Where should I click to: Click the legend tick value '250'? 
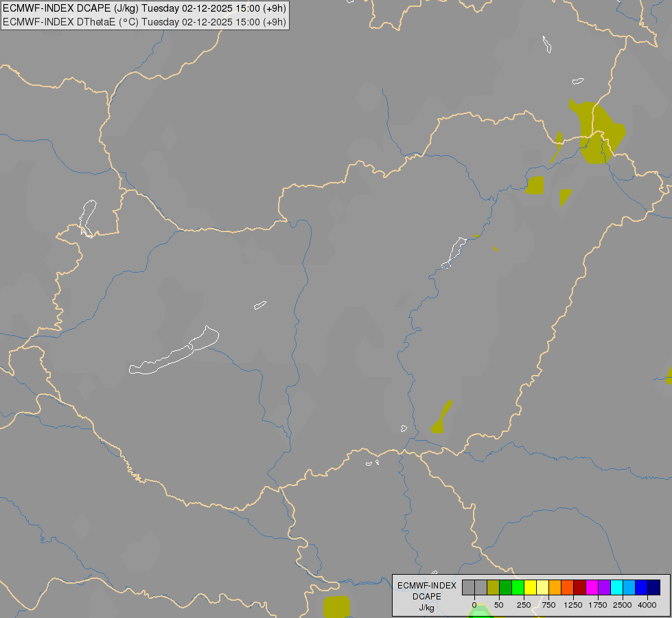coord(524,605)
